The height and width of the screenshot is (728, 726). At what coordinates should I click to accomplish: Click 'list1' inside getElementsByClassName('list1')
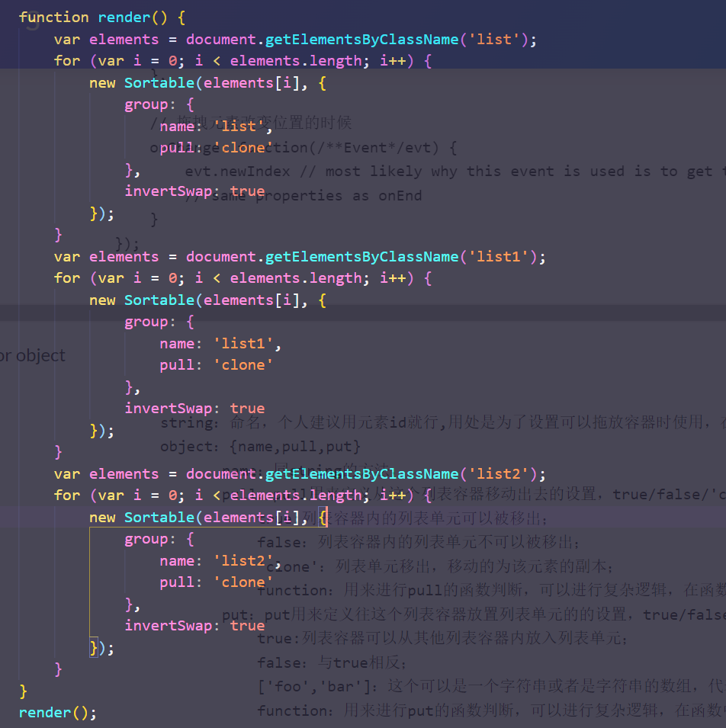499,256
